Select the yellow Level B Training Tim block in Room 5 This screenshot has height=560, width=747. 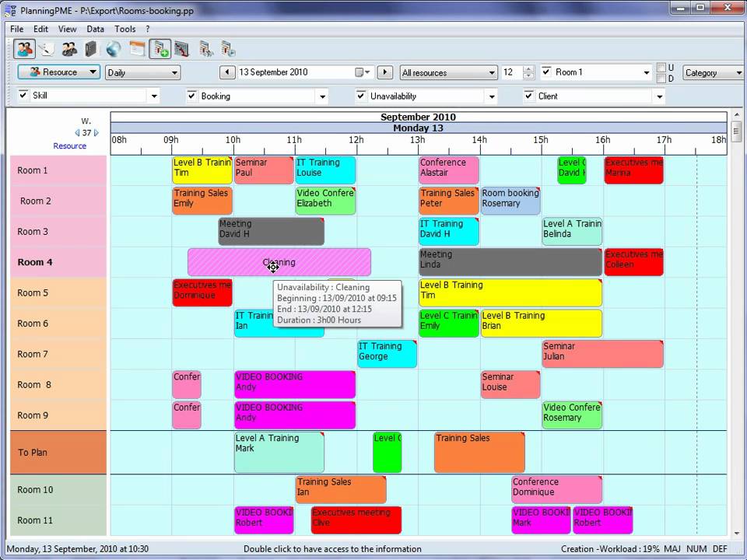tap(510, 292)
